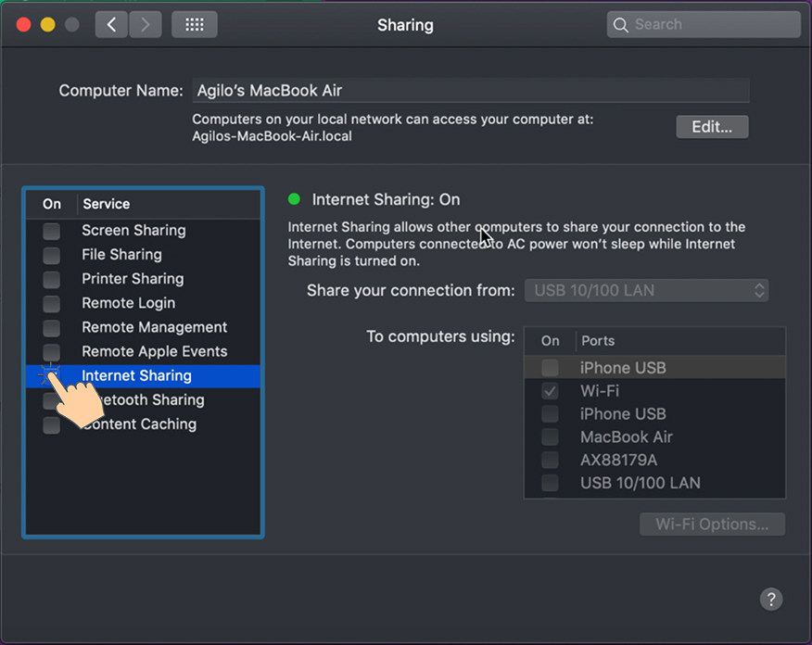812x645 pixels.
Task: Click the Edit button next to computer name
Action: [712, 127]
